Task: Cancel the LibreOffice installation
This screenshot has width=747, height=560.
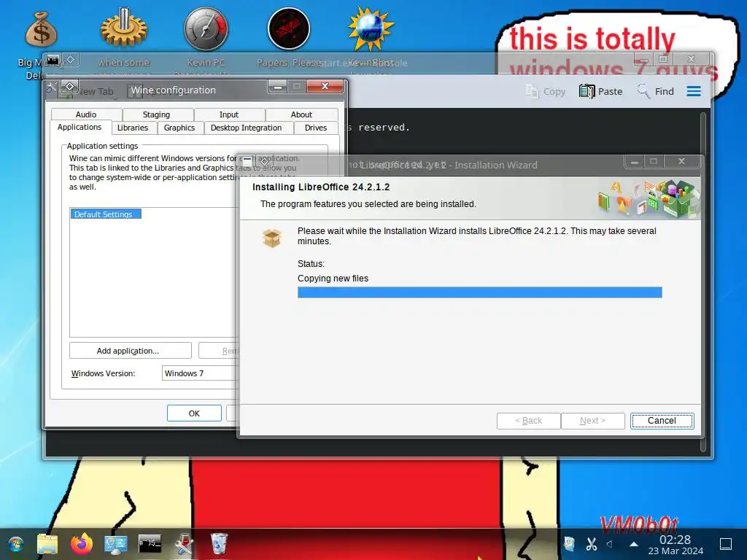Action: click(662, 421)
